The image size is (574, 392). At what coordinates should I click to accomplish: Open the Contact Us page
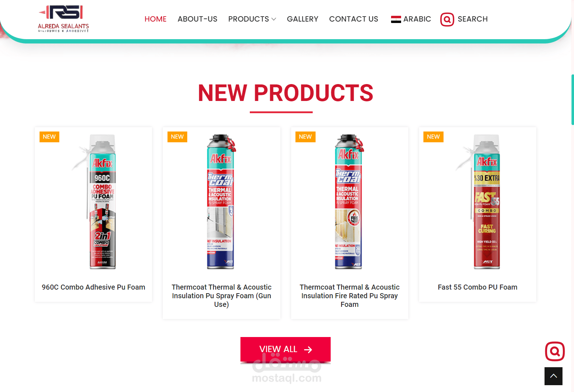(x=354, y=19)
